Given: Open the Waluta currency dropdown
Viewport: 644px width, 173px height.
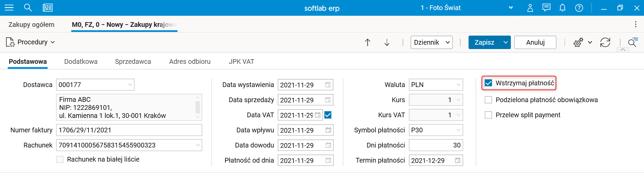Looking at the screenshot, I should click(x=458, y=85).
